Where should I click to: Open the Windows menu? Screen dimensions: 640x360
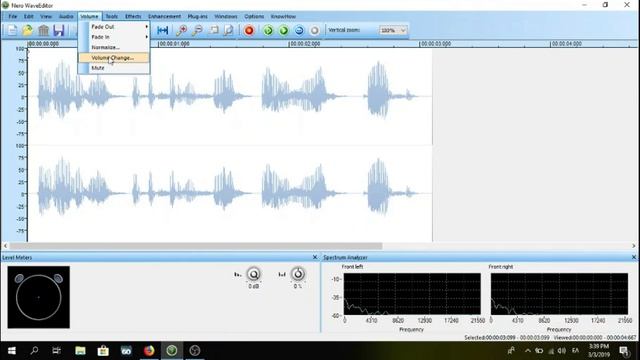[226, 16]
